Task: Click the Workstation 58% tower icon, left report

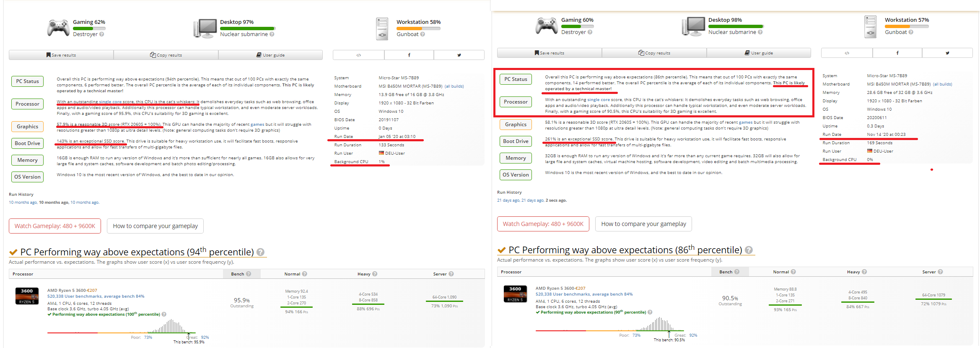Action: click(x=382, y=29)
